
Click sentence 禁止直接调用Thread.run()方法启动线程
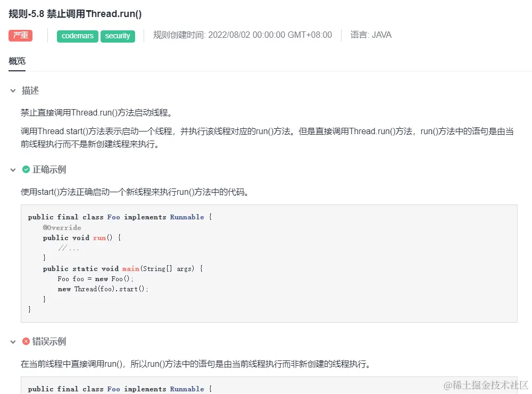click(96, 112)
